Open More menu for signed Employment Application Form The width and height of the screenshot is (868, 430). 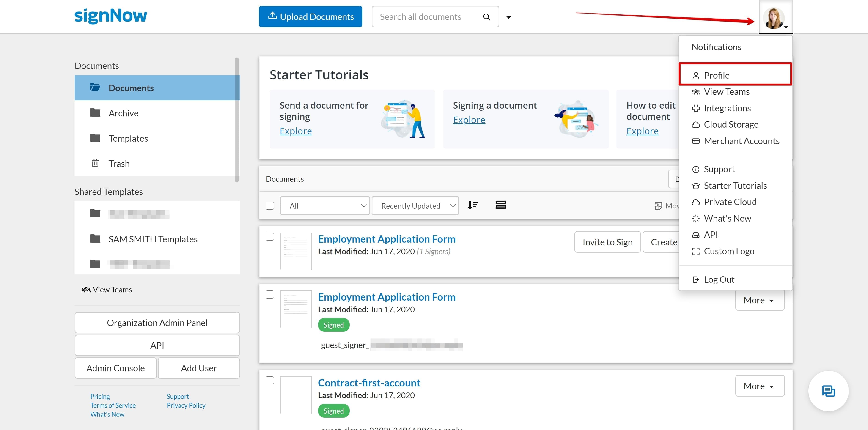[759, 300]
